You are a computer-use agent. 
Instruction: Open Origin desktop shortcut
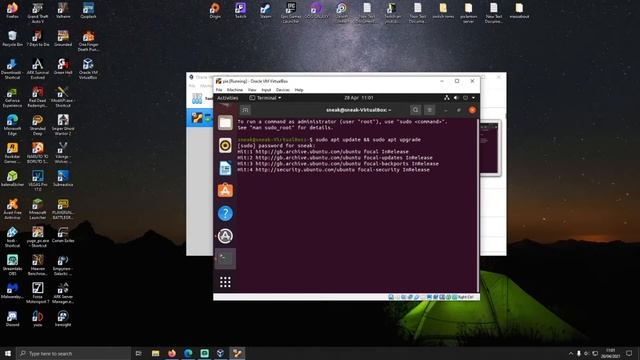point(215,11)
